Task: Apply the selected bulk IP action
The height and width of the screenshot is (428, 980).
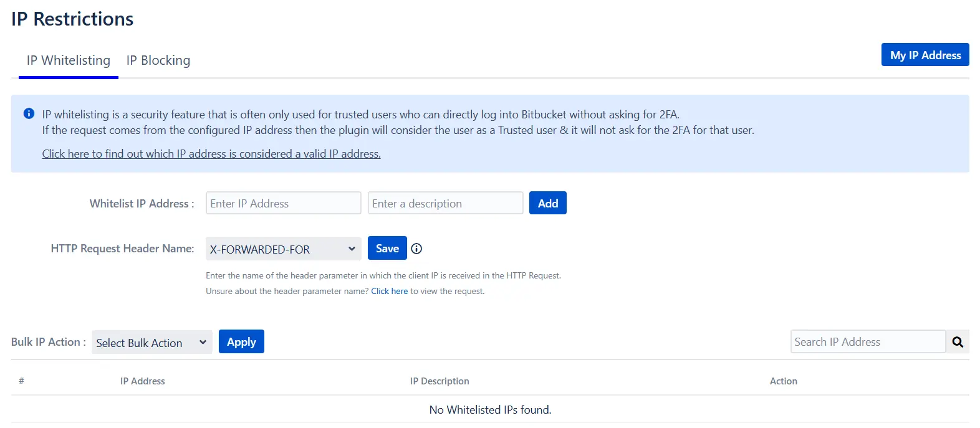Action: [x=241, y=341]
